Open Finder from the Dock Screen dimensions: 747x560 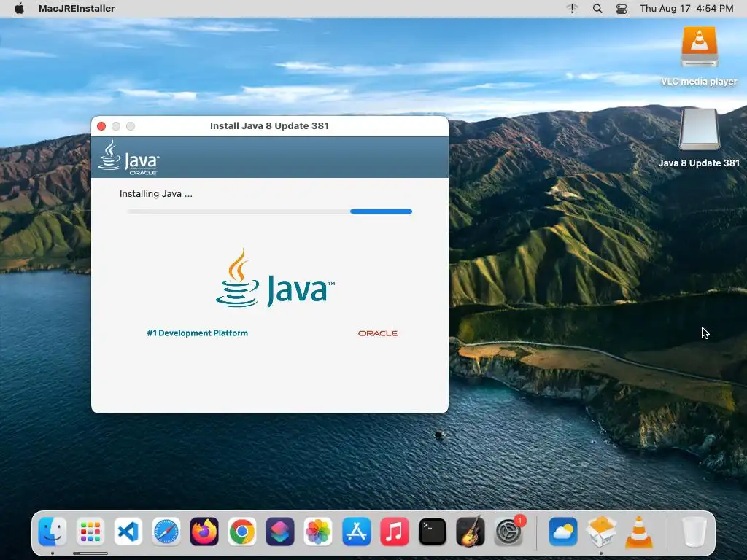52,532
